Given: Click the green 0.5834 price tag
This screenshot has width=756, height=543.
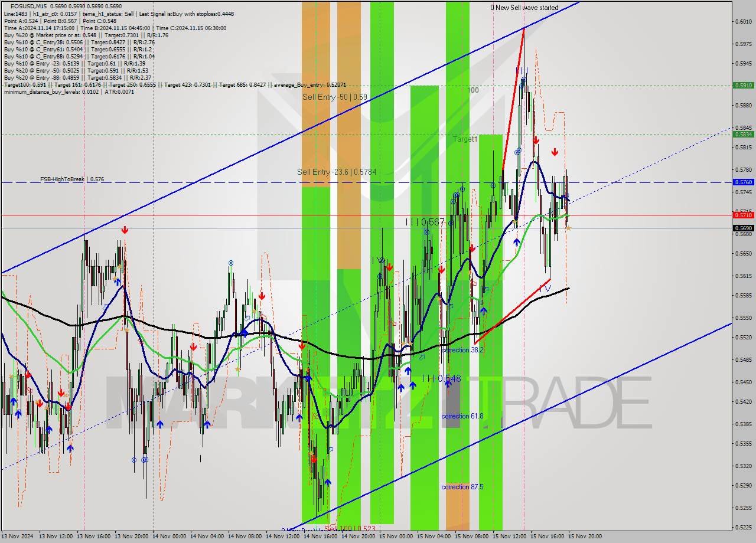Looking at the screenshot, I should tap(743, 134).
